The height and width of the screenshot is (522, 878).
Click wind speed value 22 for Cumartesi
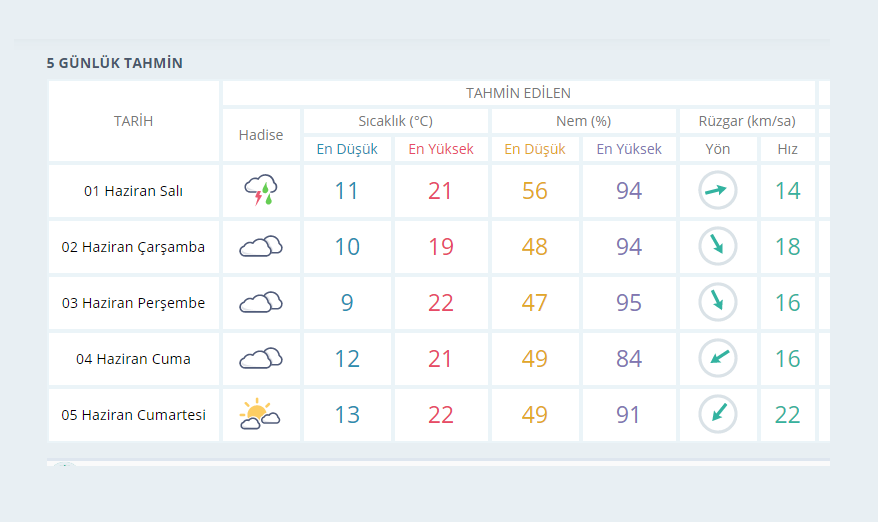[787, 414]
